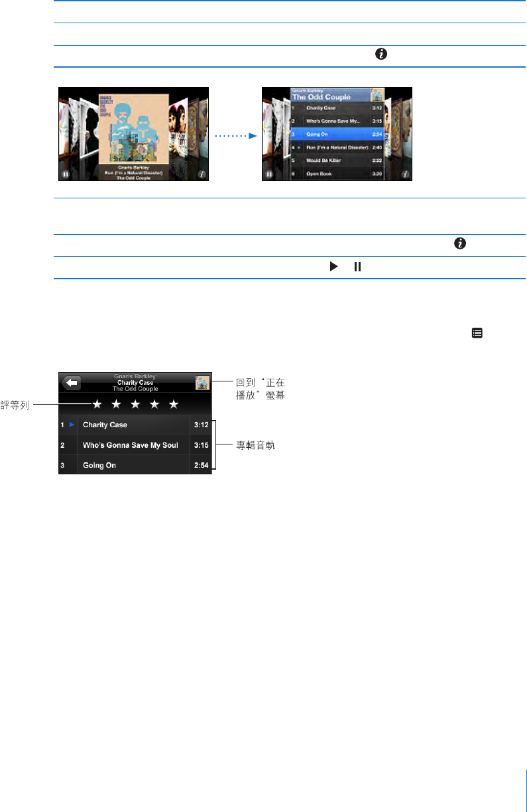Select 'Run (I'm a Natural Disaster)' track row
Image resolution: width=527 pixels, height=812 pixels.
point(337,147)
